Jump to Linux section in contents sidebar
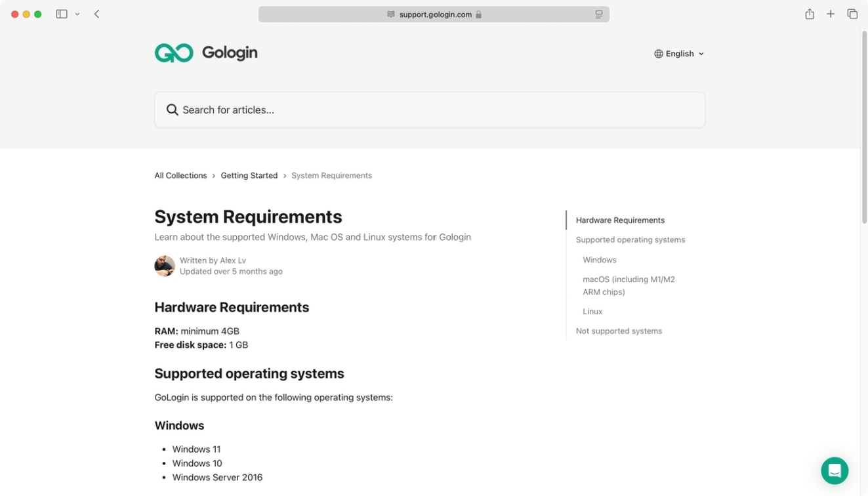Screen dimensions: 868x496 (x=592, y=312)
